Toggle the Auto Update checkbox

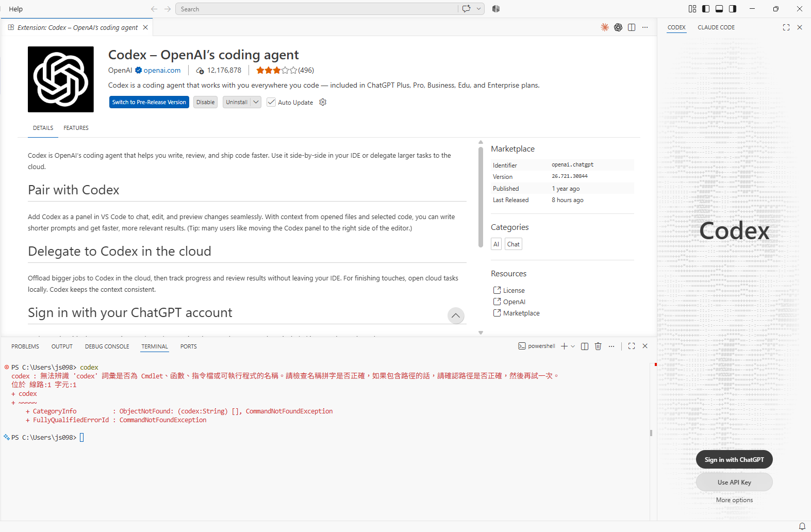[x=271, y=102]
